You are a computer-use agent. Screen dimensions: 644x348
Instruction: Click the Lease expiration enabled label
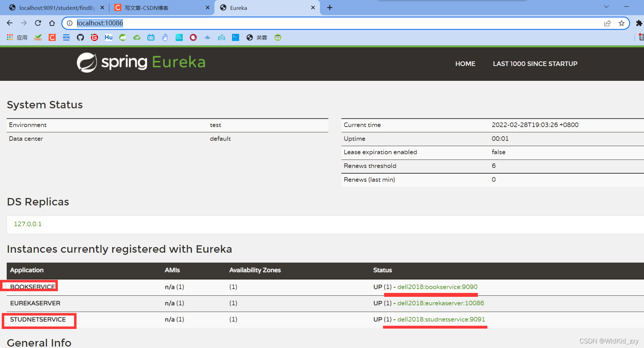pos(380,152)
